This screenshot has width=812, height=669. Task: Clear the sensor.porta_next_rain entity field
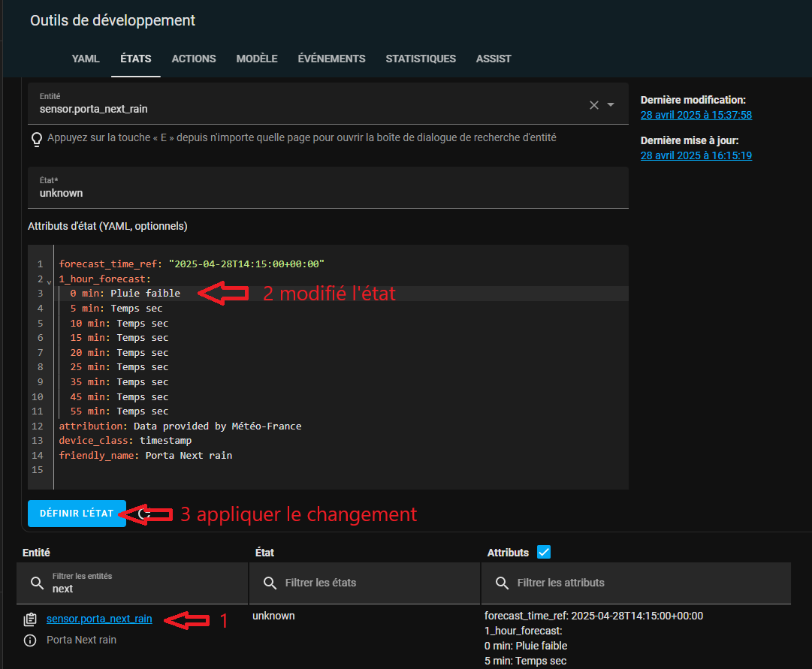[594, 105]
